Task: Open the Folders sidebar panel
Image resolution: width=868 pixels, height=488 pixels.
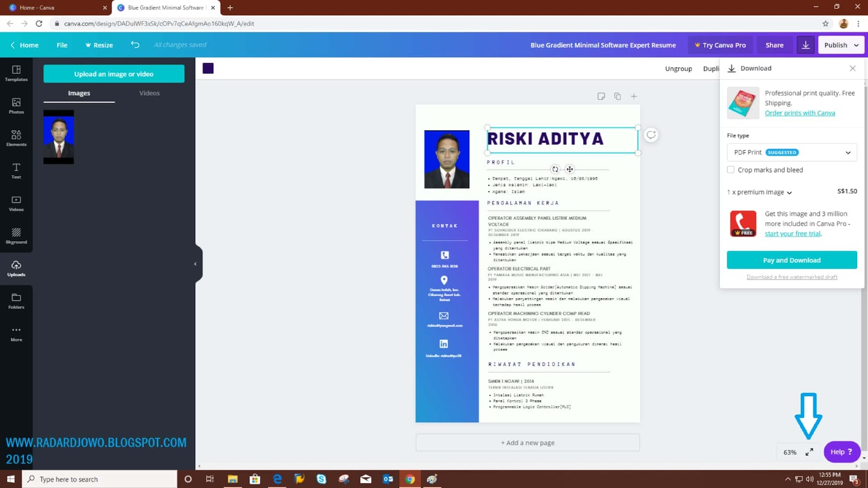Action: click(16, 301)
